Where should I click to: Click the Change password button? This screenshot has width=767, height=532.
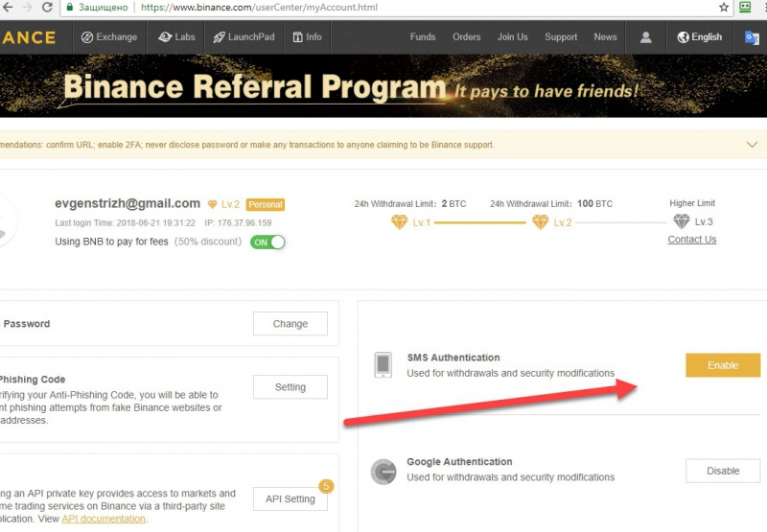pos(291,324)
